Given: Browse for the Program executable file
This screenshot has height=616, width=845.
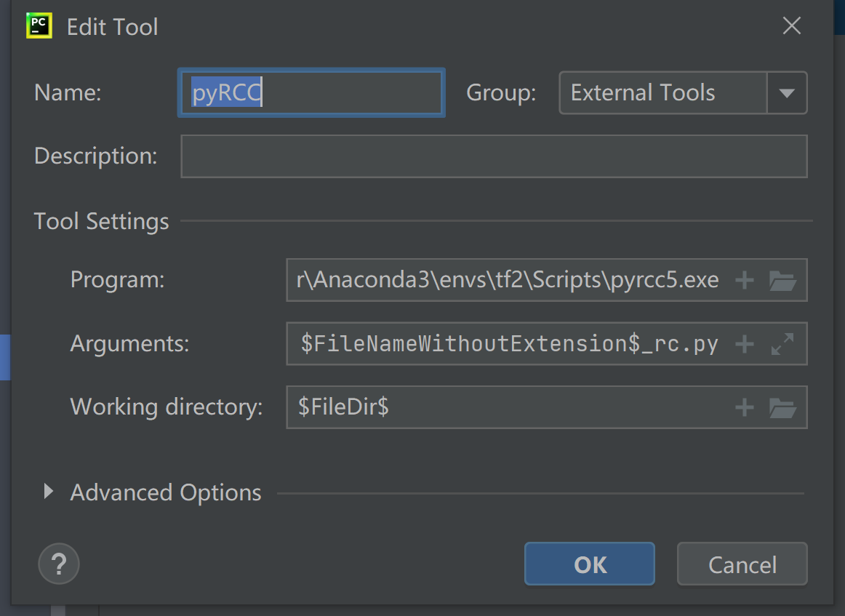Looking at the screenshot, I should coord(782,280).
